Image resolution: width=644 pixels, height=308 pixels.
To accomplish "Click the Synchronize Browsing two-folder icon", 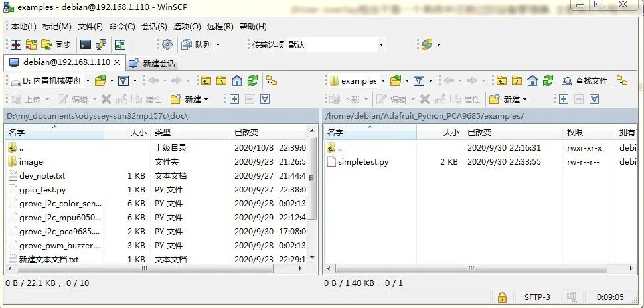I will coord(31,44).
